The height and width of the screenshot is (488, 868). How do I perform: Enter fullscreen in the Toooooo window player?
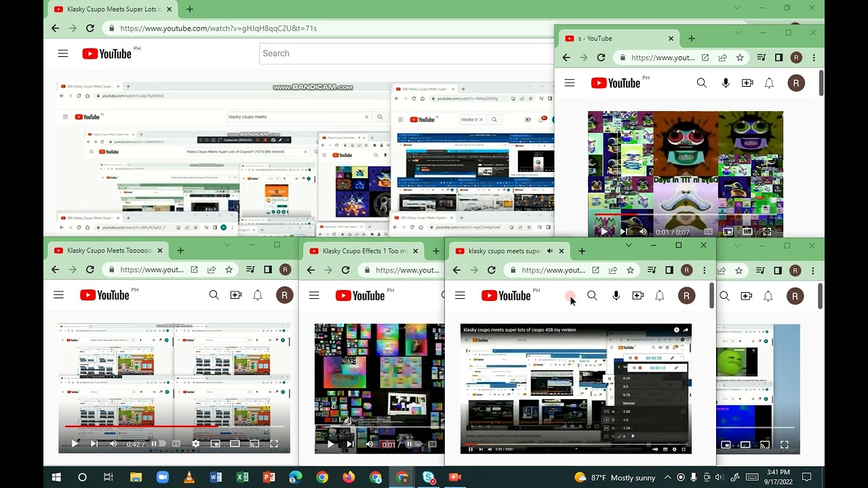[x=274, y=444]
